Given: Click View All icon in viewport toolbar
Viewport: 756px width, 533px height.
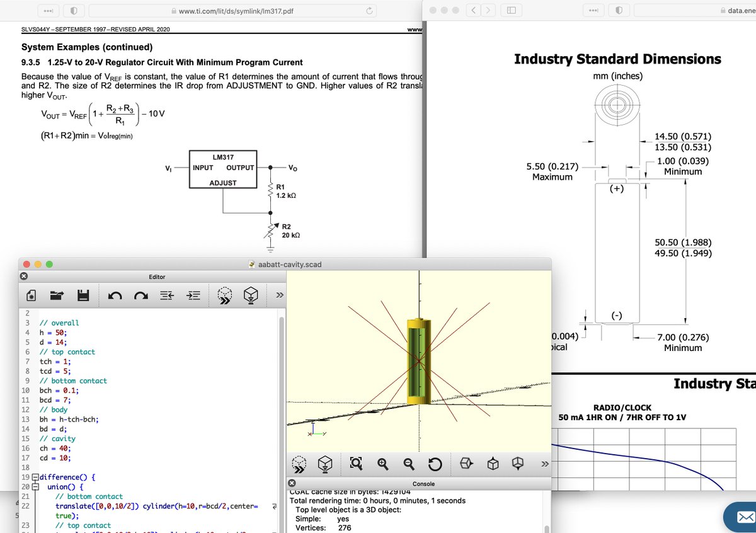Looking at the screenshot, I should pyautogui.click(x=356, y=464).
